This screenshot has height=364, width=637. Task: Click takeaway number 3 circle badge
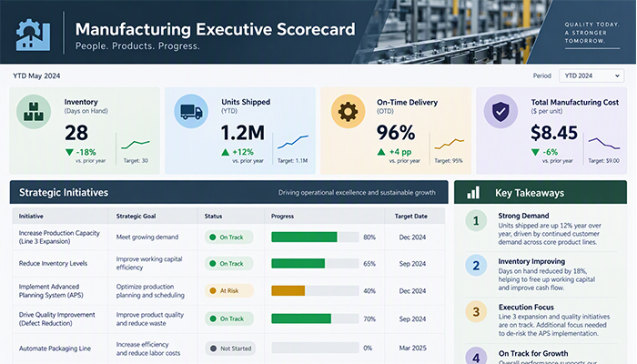point(476,311)
